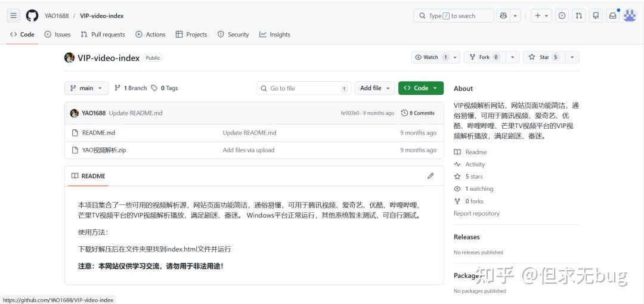Screen dimensions: 644x304
Task: Open the Add files via upload commit
Action: 249,150
